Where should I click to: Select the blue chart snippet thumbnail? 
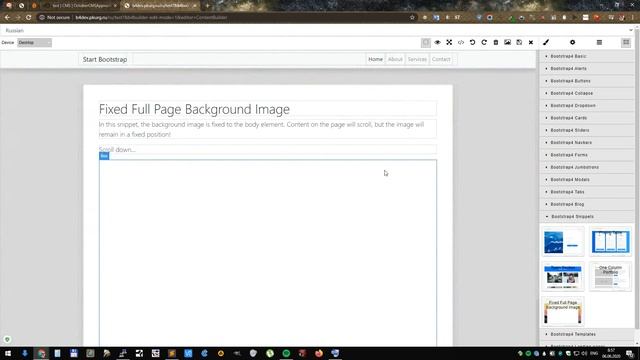click(x=563, y=242)
